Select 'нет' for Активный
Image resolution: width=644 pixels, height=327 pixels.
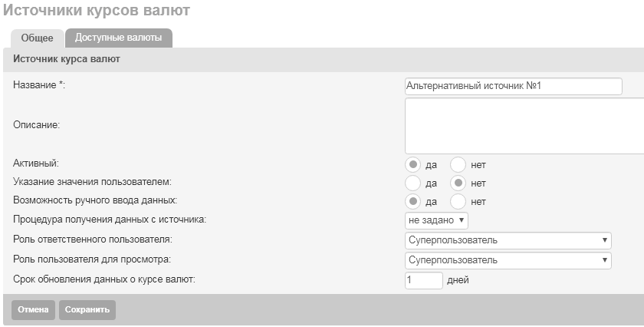(458, 164)
